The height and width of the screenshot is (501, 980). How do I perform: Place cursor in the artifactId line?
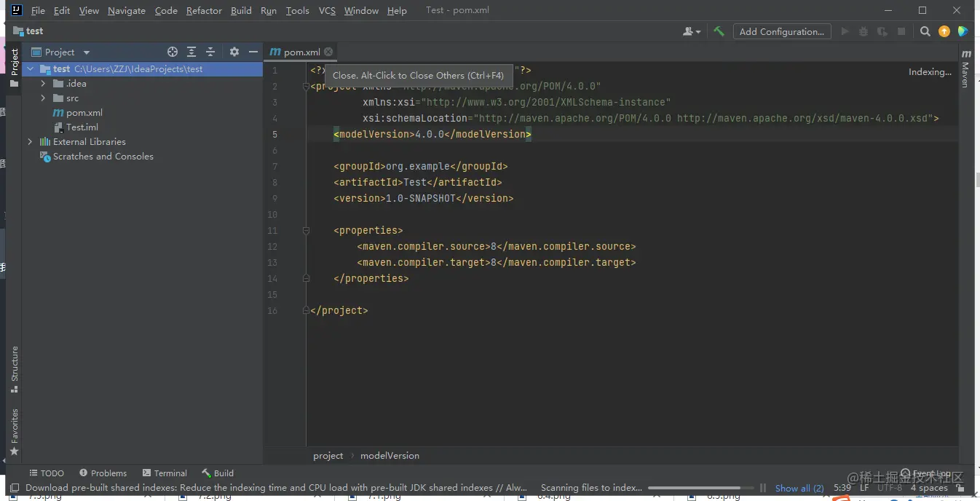418,182
